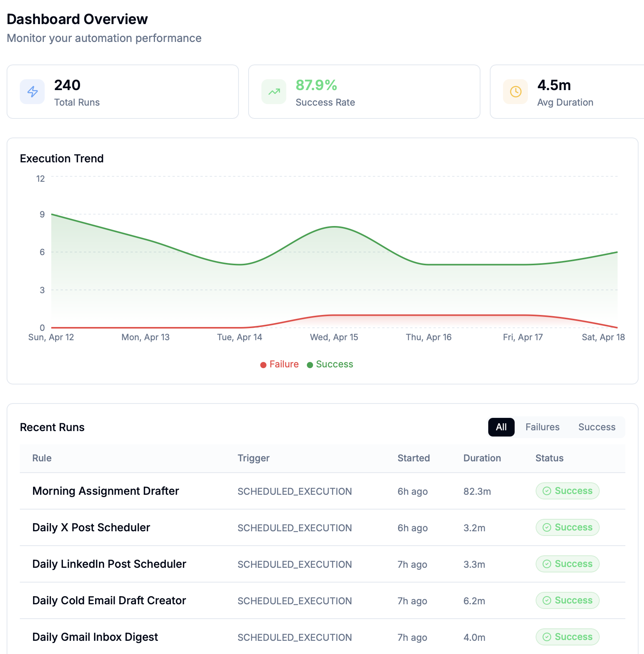Switch to the Failures filter tab

point(542,427)
